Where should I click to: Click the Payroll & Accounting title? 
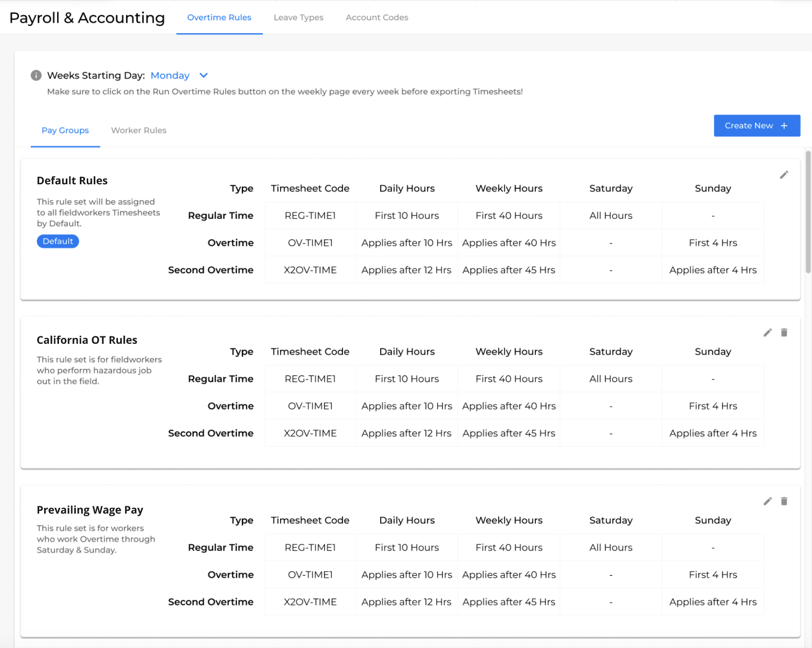pos(87,18)
